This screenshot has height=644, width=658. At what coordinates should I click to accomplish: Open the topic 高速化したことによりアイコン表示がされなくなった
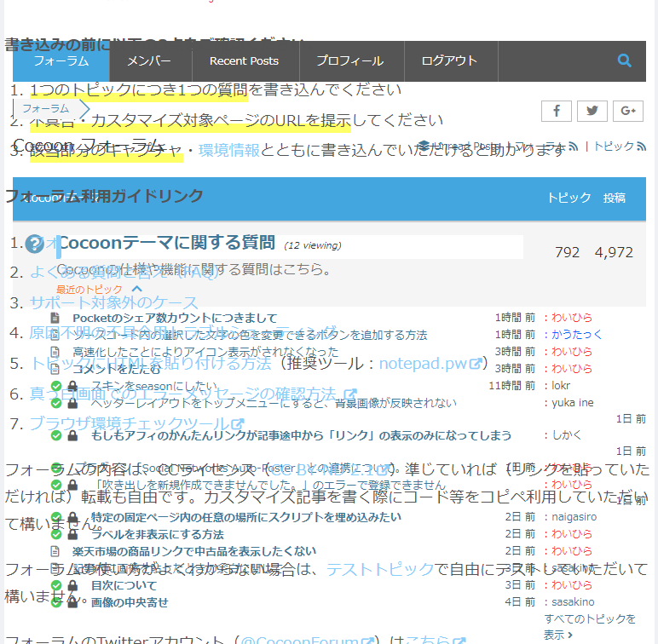[x=205, y=351]
